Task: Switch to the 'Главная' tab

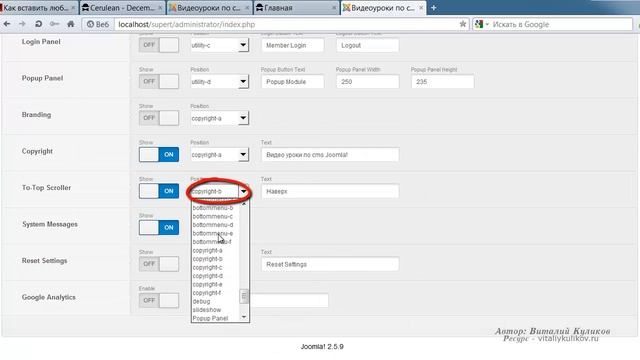Action: [296, 8]
